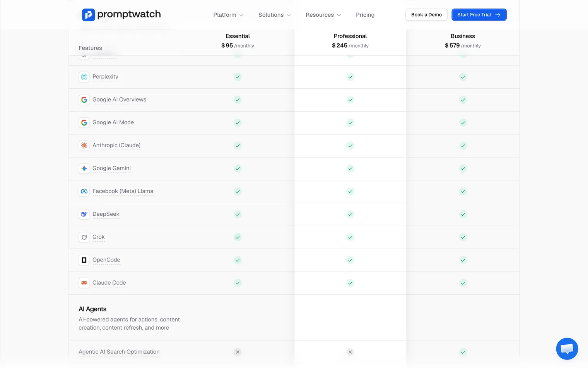Viewport: 588px width, 368px height.
Task: Click the Features column label
Action: (90, 48)
